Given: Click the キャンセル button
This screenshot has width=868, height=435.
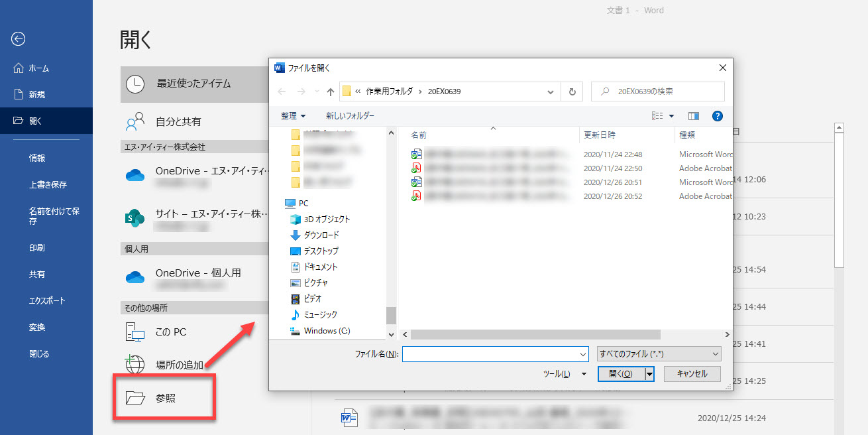Looking at the screenshot, I should [x=692, y=374].
